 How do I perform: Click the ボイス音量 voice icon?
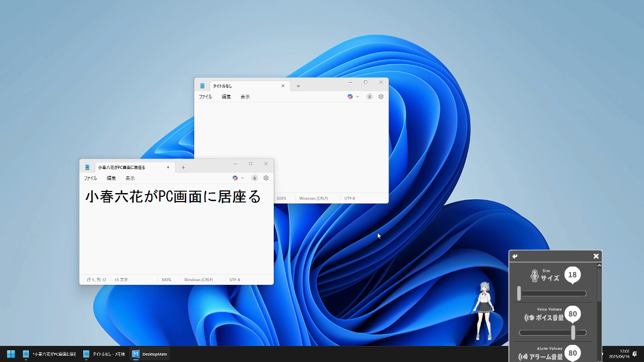(529, 317)
